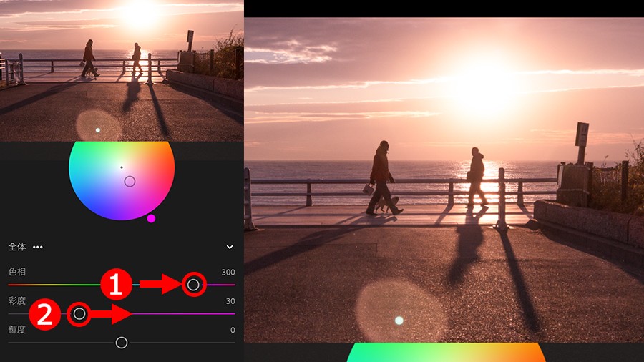Click the magenta hue dot on color wheel edge
Screen dimensions: 644x362
point(151,218)
